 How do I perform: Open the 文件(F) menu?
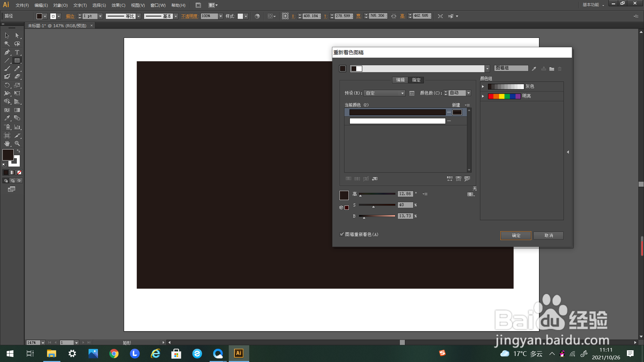click(22, 5)
